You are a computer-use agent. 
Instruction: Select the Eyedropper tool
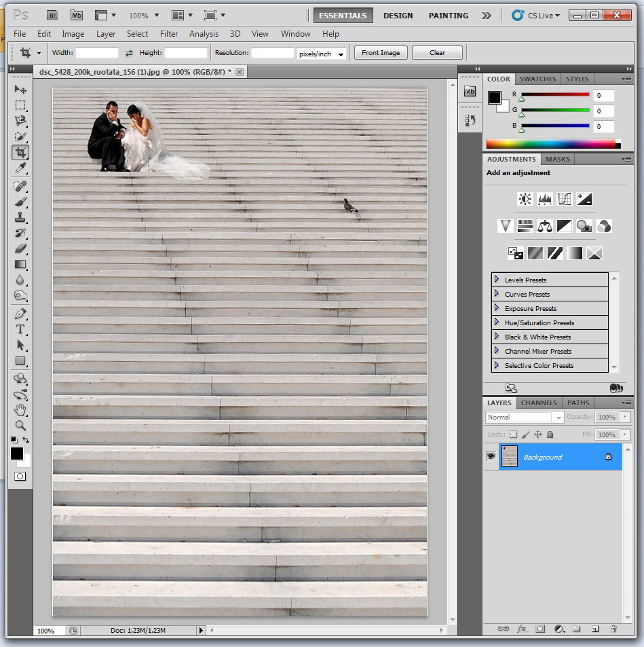pyautogui.click(x=20, y=168)
